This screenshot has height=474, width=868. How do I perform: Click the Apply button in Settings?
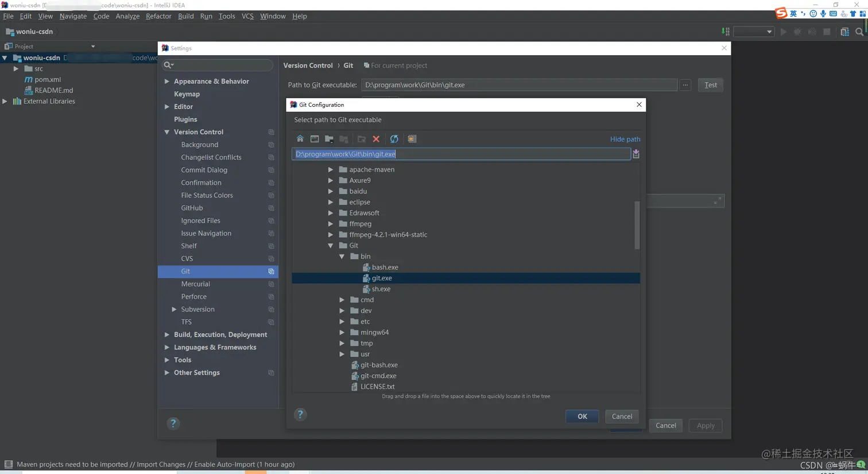coord(706,426)
